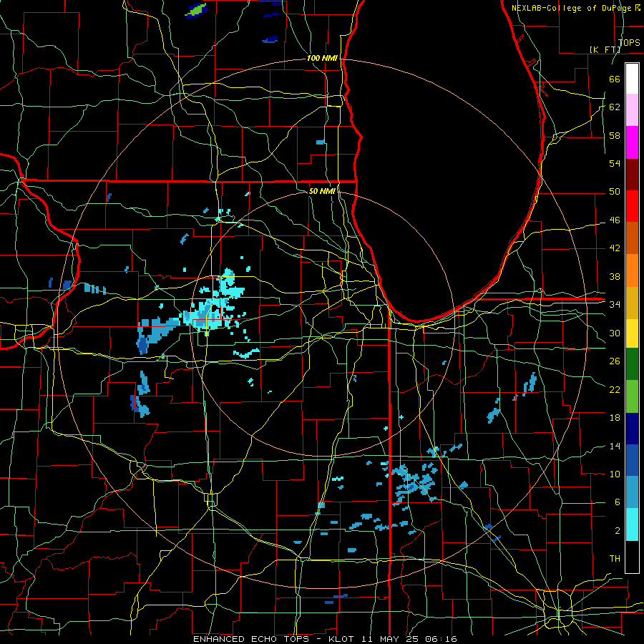Click the legend value '66'

pos(615,79)
